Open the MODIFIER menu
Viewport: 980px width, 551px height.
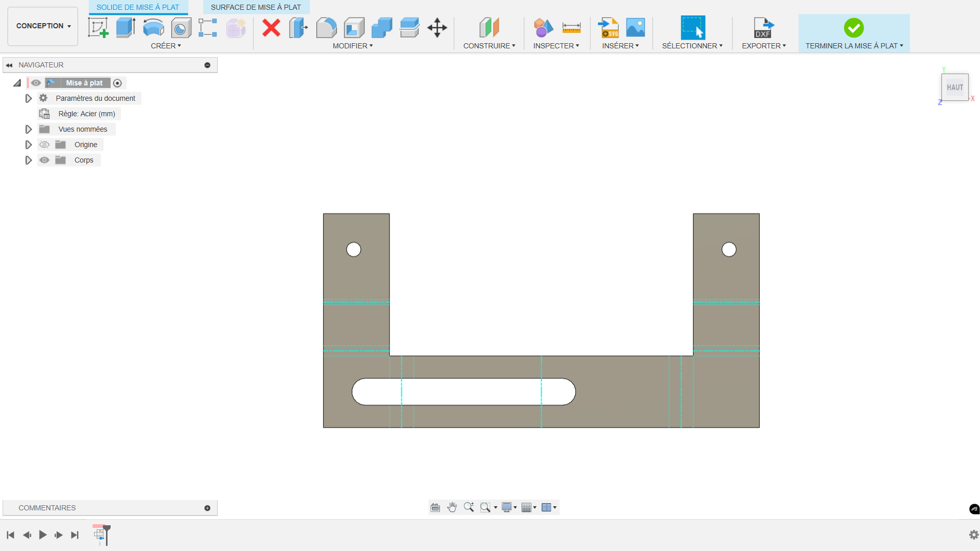click(x=352, y=46)
